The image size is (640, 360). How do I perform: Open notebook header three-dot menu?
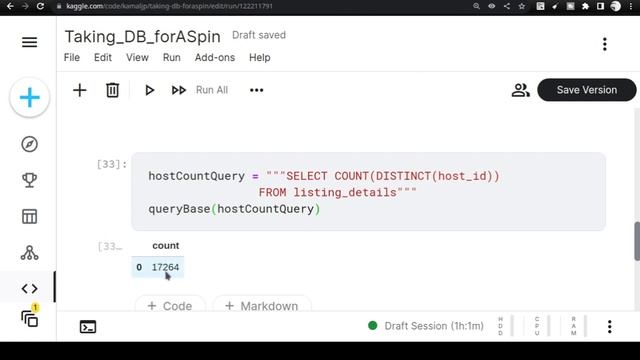tap(604, 44)
